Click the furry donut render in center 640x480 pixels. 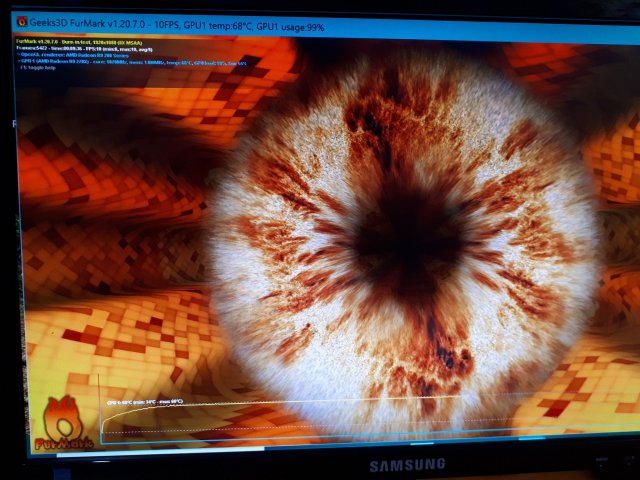pyautogui.click(x=404, y=245)
